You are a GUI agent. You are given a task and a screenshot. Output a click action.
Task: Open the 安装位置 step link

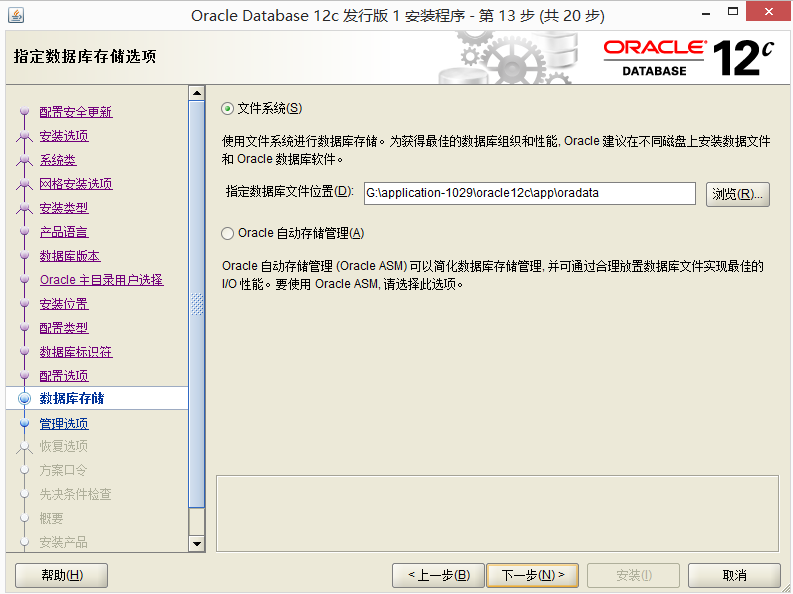[64, 304]
